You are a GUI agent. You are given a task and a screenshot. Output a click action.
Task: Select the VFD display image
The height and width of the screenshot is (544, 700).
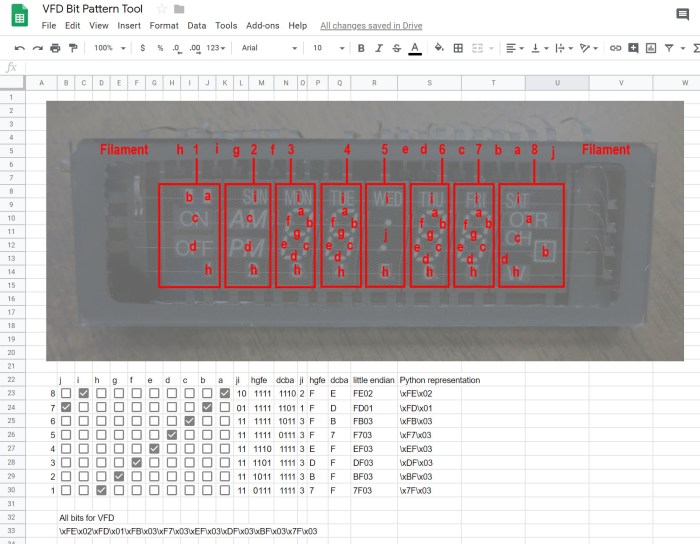click(x=365, y=231)
